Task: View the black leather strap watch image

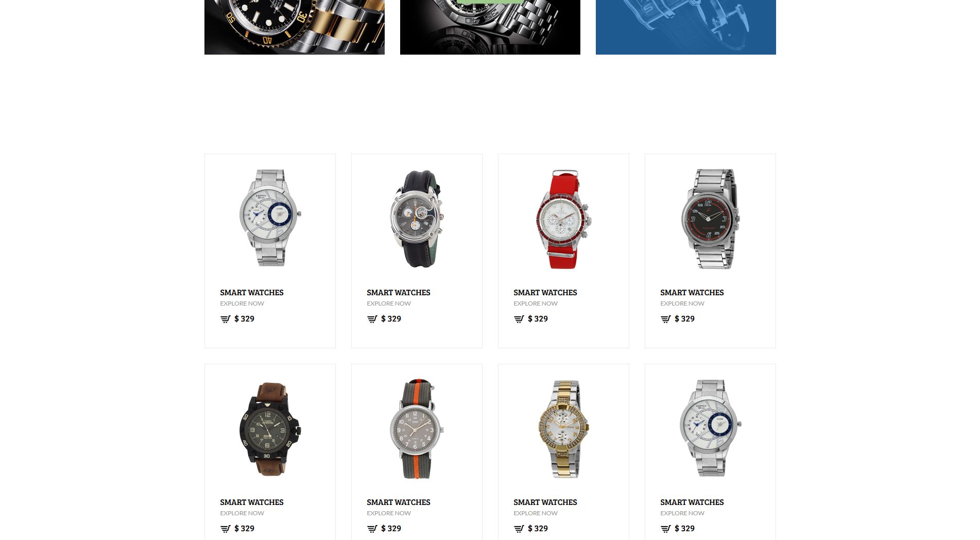Action: (417, 219)
